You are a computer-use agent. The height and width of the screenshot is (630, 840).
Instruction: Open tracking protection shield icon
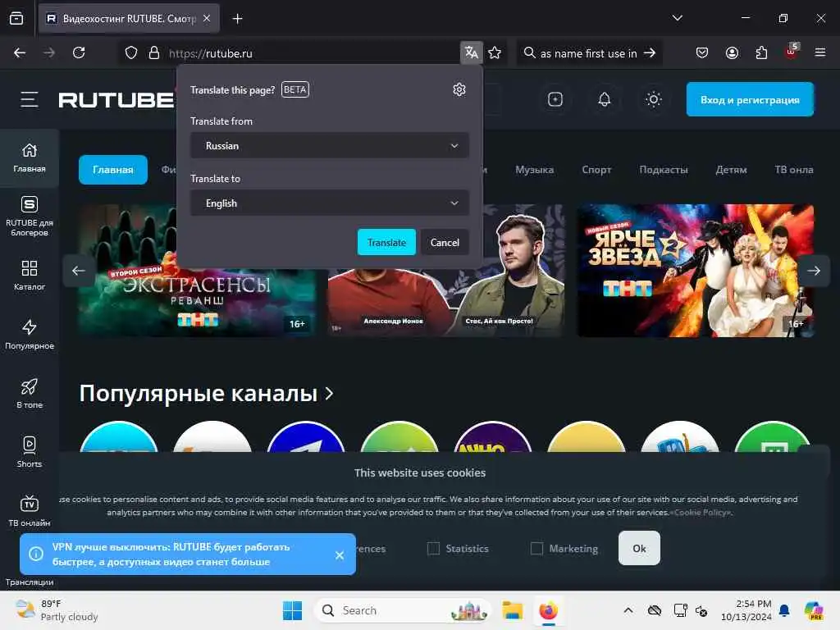pyautogui.click(x=131, y=52)
